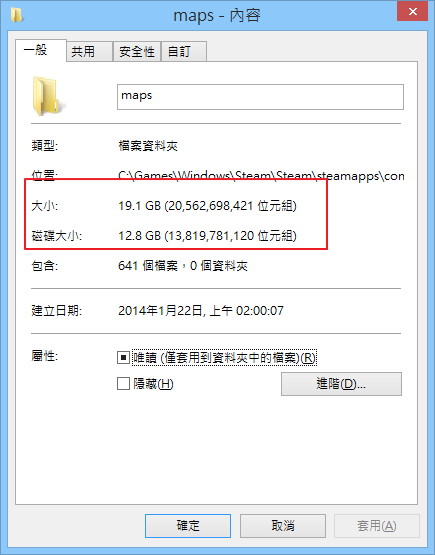This screenshot has width=435, height=555.
Task: Toggle the 唯讀 read-only checkbox
Action: 123,357
